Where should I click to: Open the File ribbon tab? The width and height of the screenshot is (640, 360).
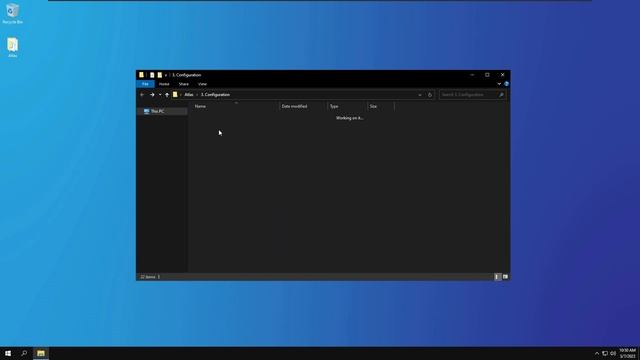[x=145, y=84]
